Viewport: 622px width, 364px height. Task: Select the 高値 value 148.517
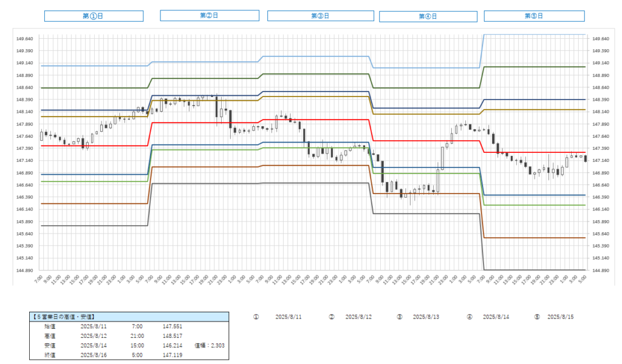pos(173,335)
